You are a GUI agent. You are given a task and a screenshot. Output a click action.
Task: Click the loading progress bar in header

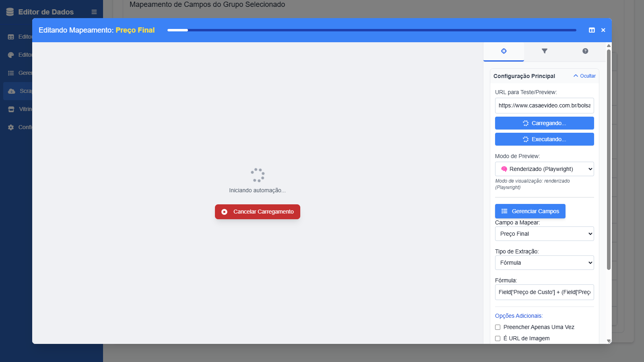(x=372, y=30)
